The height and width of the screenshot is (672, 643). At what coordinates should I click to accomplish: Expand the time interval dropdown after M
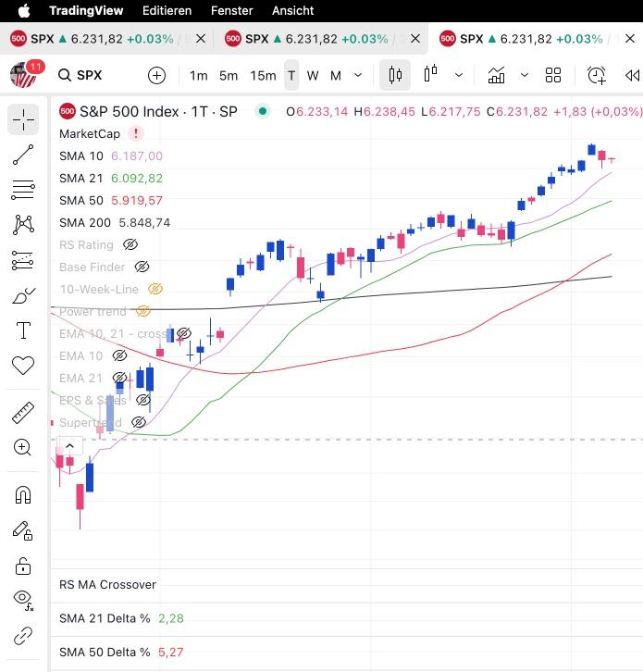(358, 75)
